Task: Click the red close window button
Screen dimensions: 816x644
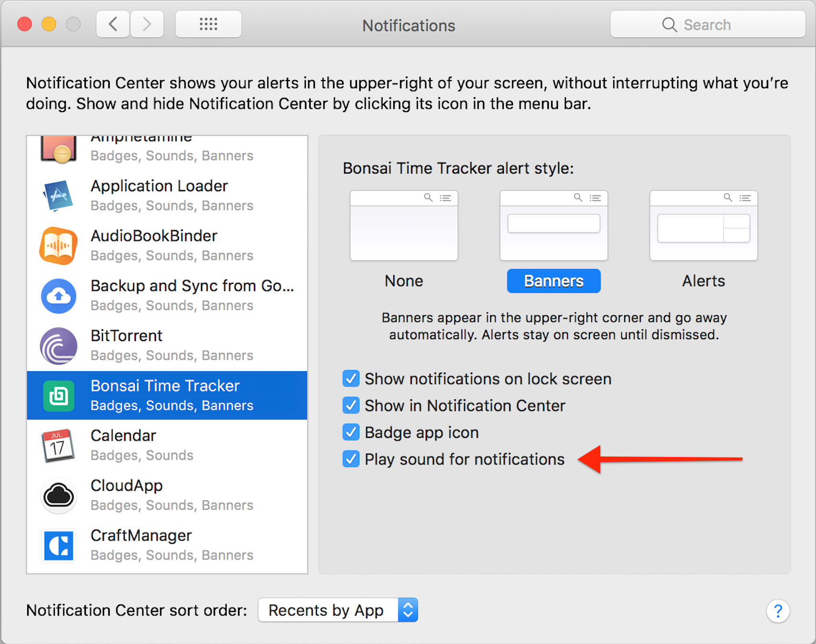Action: point(25,24)
